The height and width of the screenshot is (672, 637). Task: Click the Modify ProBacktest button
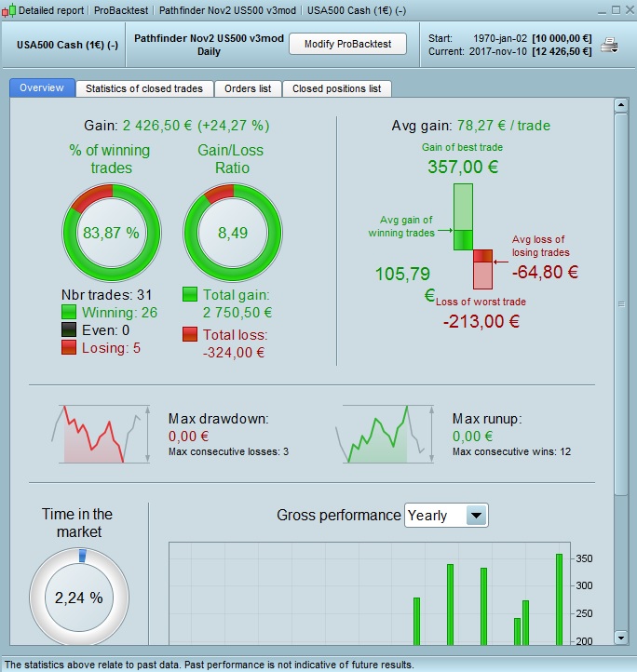pyautogui.click(x=348, y=44)
